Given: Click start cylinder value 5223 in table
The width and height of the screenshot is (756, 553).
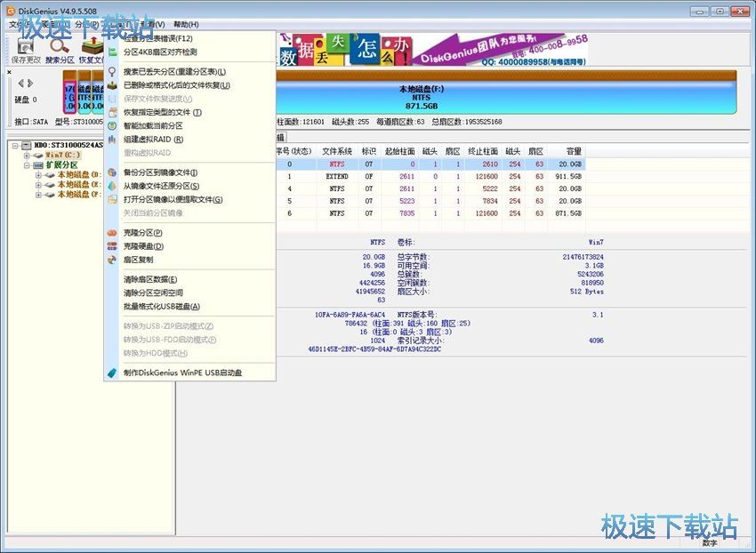Looking at the screenshot, I should pyautogui.click(x=407, y=201).
